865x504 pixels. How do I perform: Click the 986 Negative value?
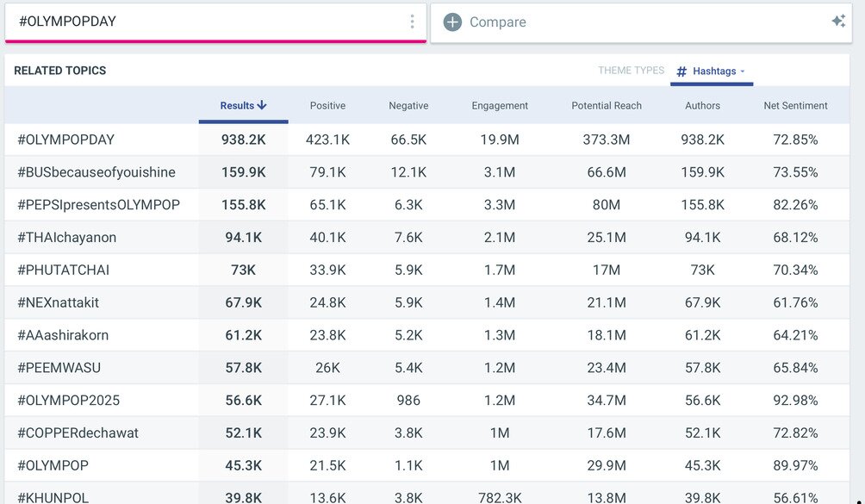click(x=408, y=400)
